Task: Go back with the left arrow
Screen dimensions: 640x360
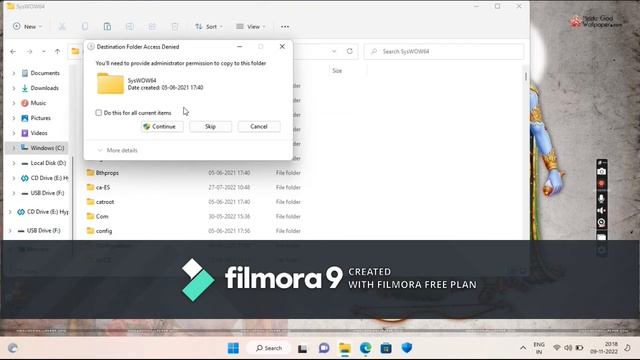Action: click(x=13, y=51)
